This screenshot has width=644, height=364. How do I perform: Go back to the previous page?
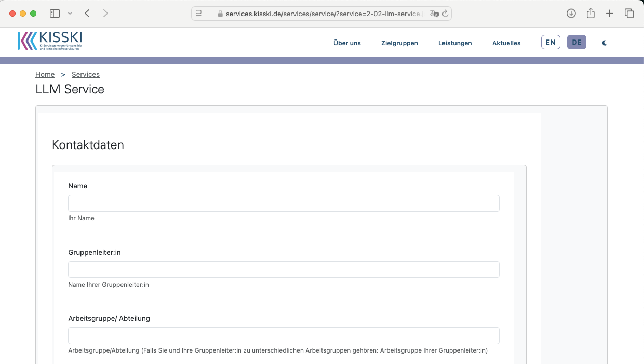(87, 14)
